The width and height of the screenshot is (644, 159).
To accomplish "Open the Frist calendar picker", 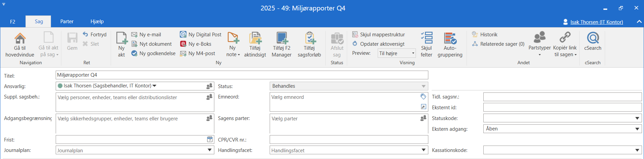I will [x=210, y=139].
